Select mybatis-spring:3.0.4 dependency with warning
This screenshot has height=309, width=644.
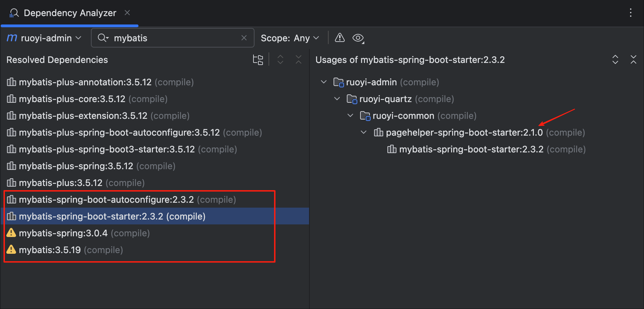point(63,233)
